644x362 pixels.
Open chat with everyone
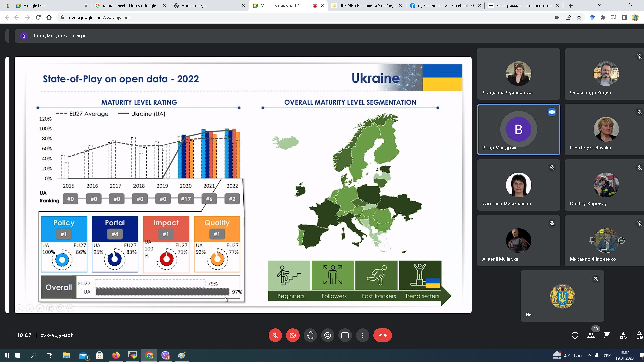point(607,335)
